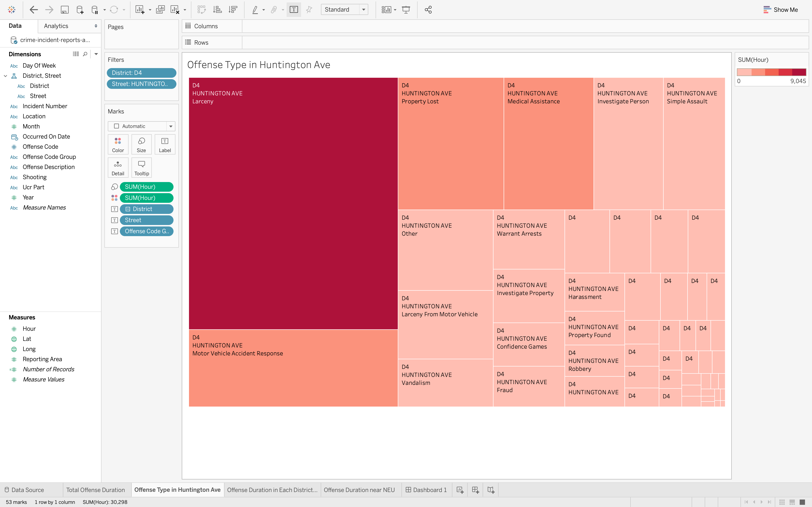The height and width of the screenshot is (507, 812).
Task: Open the Color marks card button
Action: pyautogui.click(x=118, y=145)
